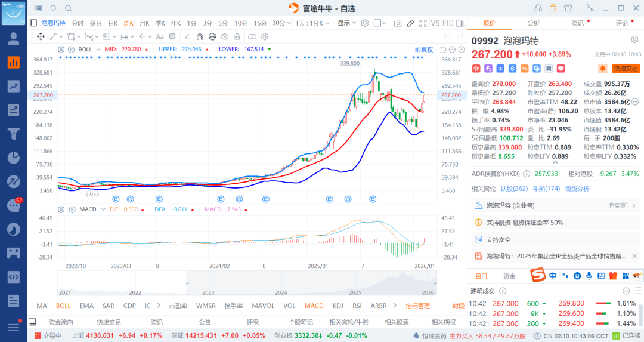Delete drawings with trash icon
This screenshot has height=342, width=644.
(x=237, y=36)
